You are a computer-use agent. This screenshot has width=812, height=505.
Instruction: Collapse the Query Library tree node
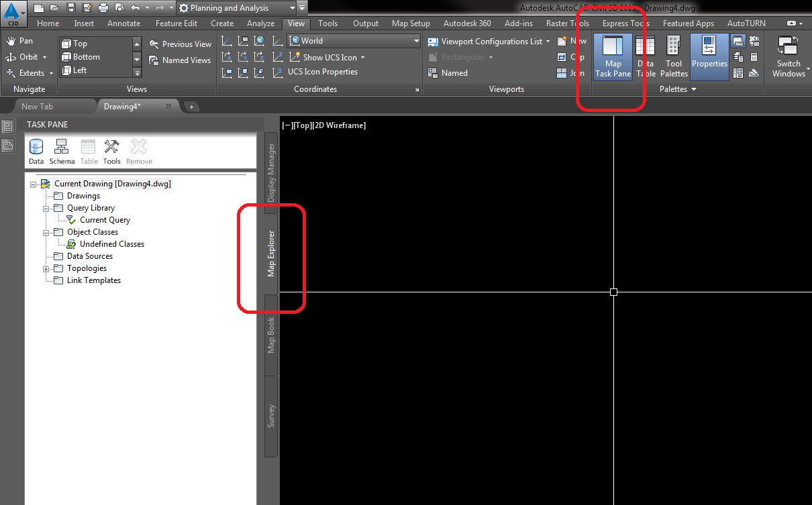[x=46, y=209]
